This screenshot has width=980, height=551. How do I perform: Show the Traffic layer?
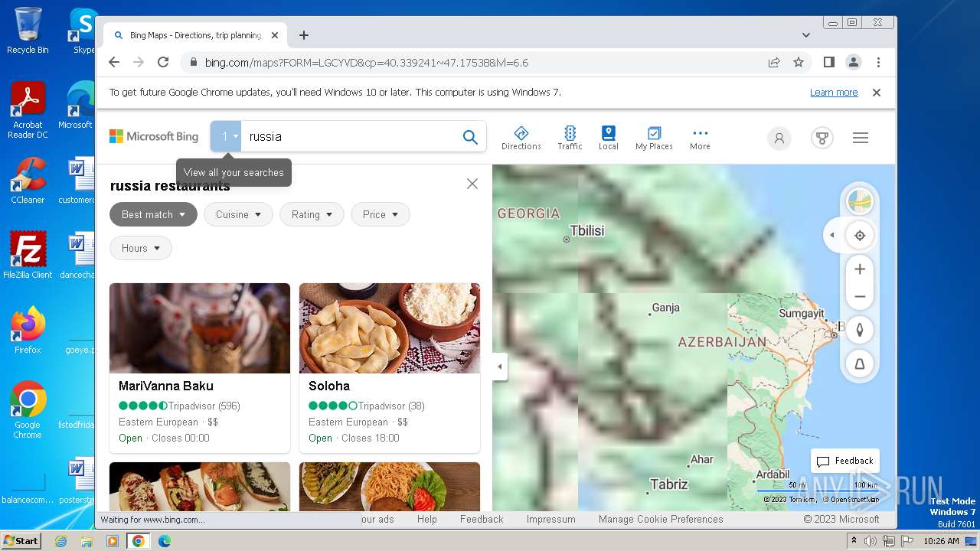pos(570,138)
